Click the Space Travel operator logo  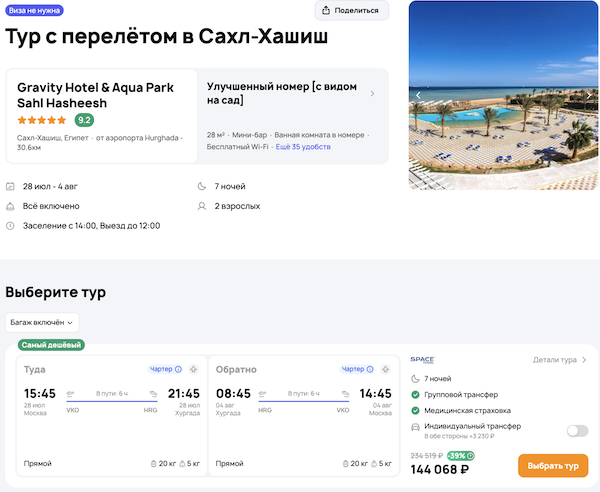(x=423, y=360)
